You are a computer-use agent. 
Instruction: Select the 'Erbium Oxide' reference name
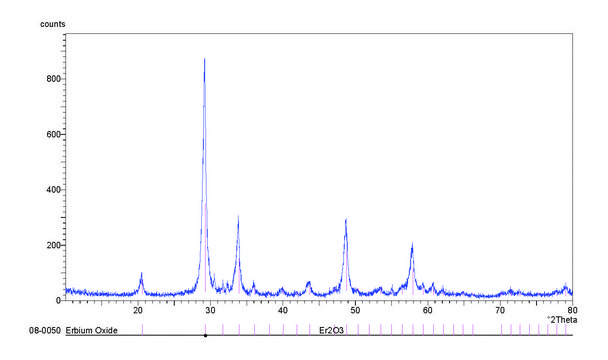(92, 331)
